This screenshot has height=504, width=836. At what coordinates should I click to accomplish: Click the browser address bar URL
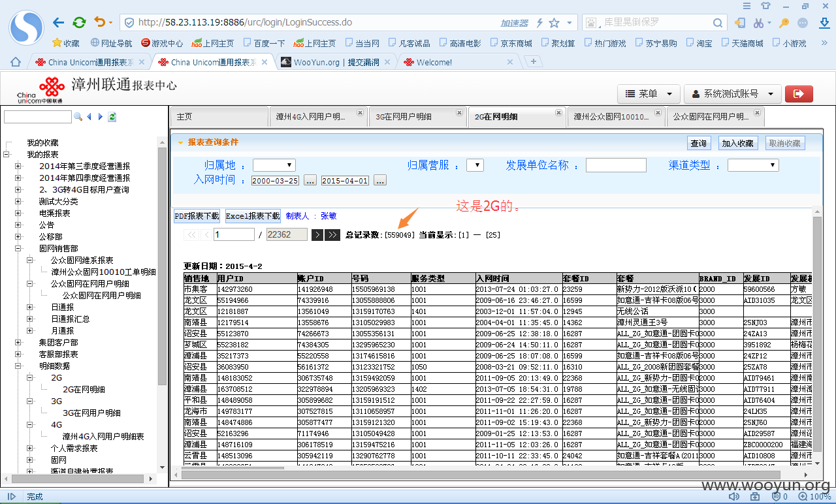[246, 23]
